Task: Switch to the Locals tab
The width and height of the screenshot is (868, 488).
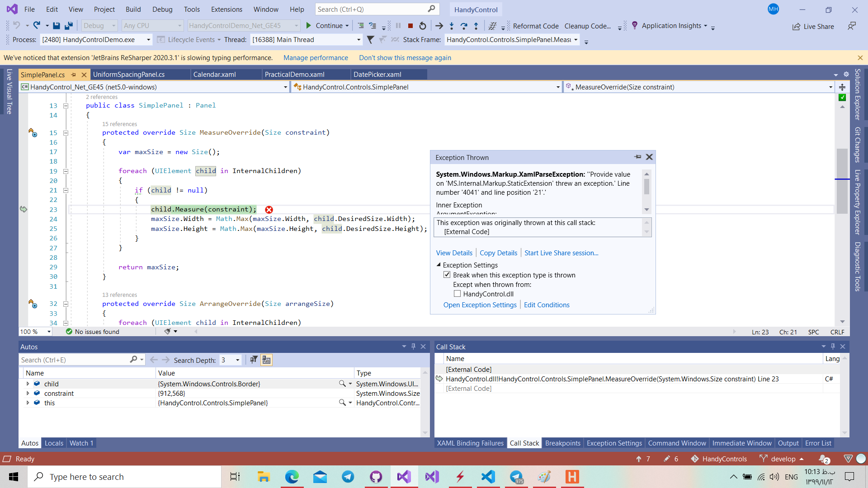Action: point(54,443)
